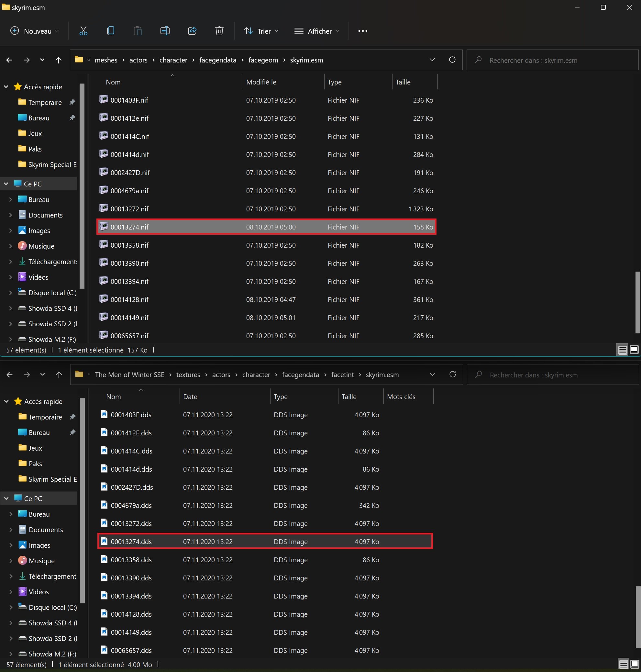This screenshot has width=641, height=672.
Task: Switch top window to large thumbnails view
Action: pos(634,350)
